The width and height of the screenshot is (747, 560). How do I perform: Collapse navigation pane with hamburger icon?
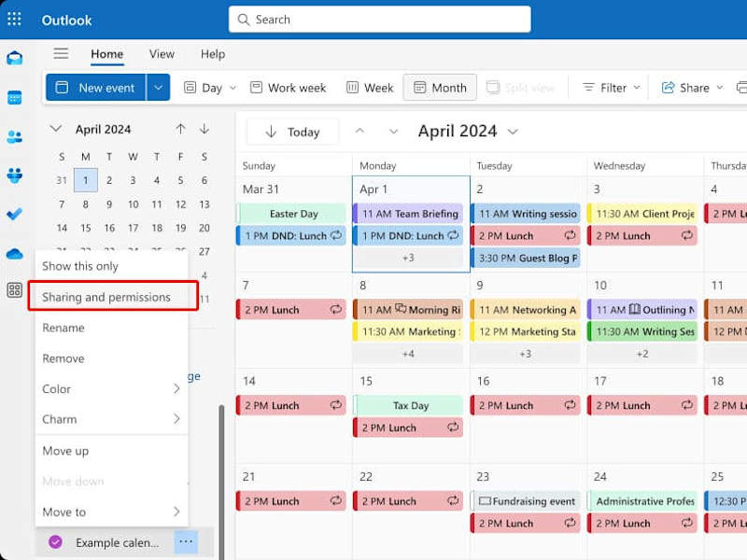click(x=61, y=53)
